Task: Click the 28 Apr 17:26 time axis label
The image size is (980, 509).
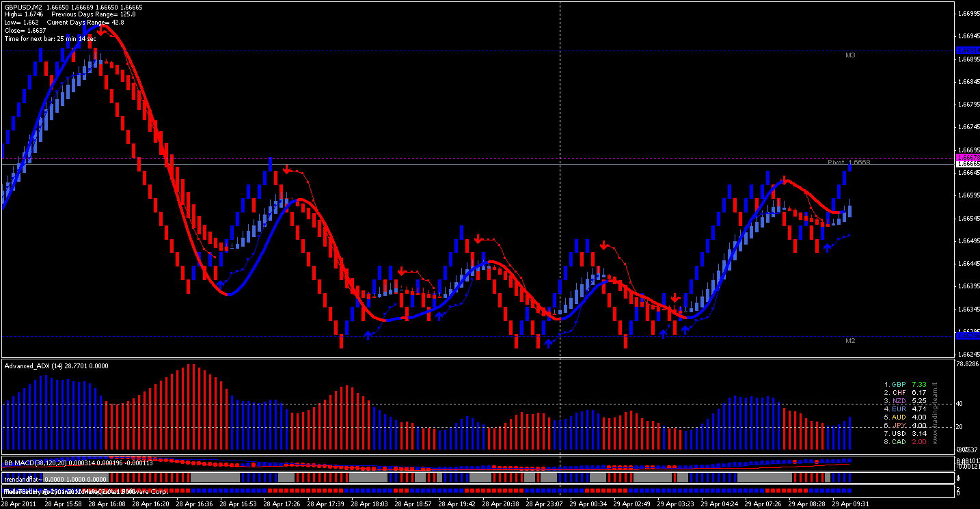Action: 284,504
